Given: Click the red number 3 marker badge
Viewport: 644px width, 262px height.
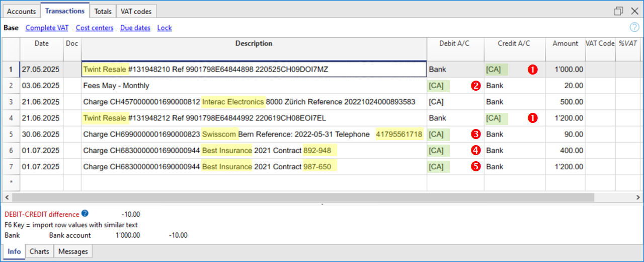Looking at the screenshot, I should 475,135.
